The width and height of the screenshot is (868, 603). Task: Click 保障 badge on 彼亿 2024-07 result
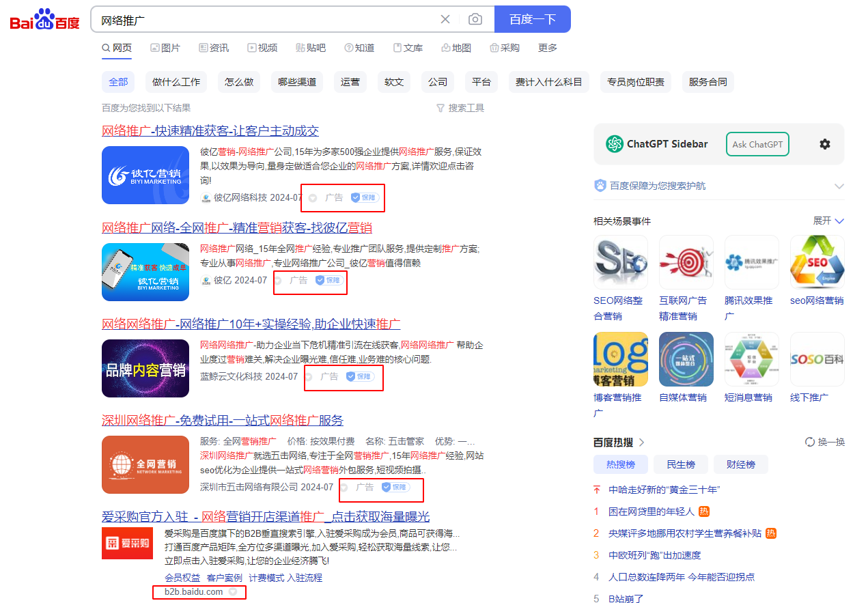pos(330,280)
